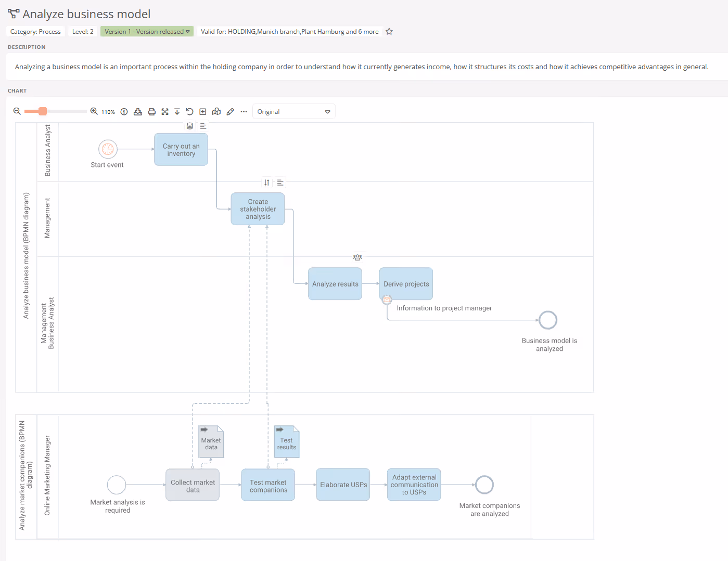
Task: Open the Version 1 - Version released dropdown
Action: coord(147,32)
